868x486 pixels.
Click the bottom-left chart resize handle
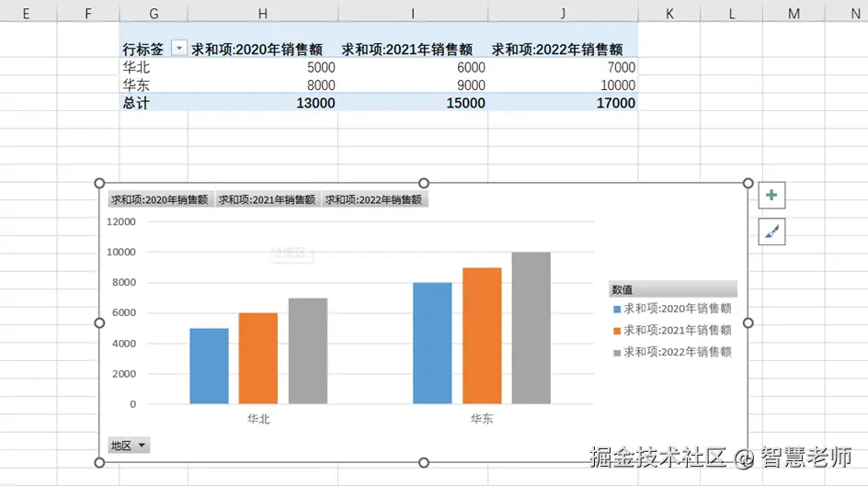[x=99, y=462]
